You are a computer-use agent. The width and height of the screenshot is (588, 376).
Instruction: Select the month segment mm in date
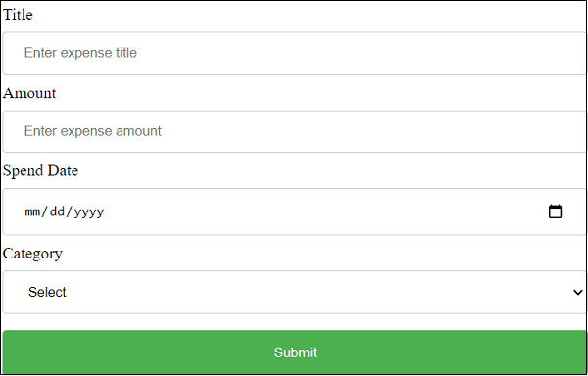tap(32, 211)
